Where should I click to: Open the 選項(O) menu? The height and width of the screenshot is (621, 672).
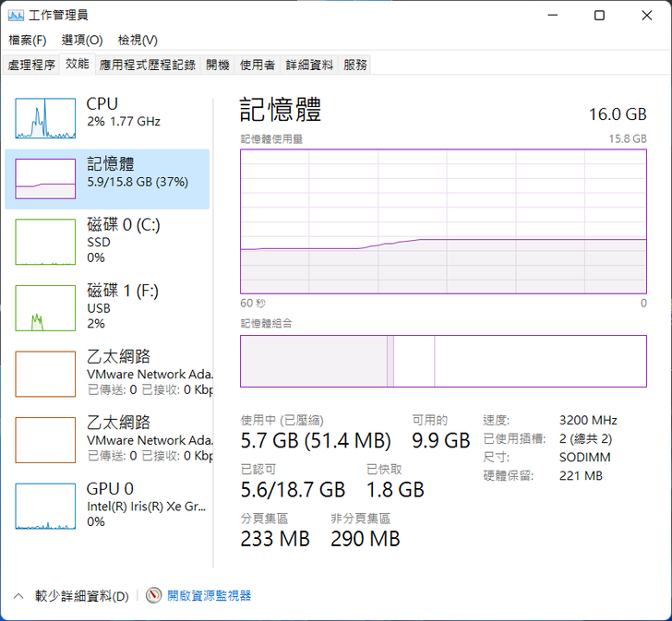click(x=82, y=40)
